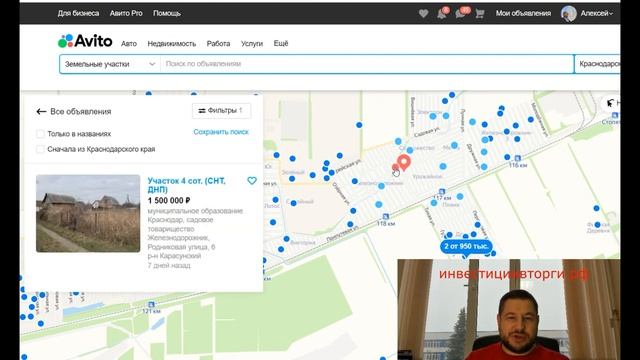Click Алексей profile avatar
The width and height of the screenshot is (640, 360).
click(569, 13)
